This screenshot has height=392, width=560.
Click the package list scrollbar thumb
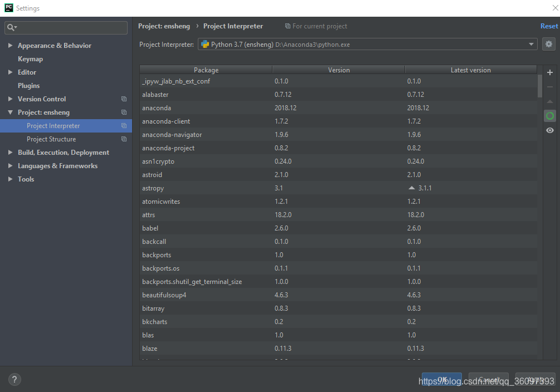point(539,86)
